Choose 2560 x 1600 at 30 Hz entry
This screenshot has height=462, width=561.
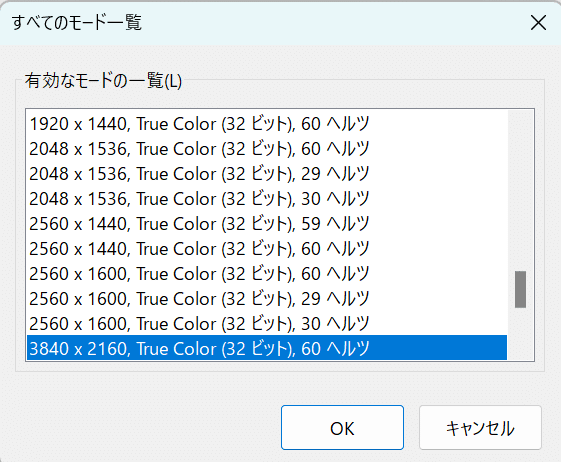[267, 324]
